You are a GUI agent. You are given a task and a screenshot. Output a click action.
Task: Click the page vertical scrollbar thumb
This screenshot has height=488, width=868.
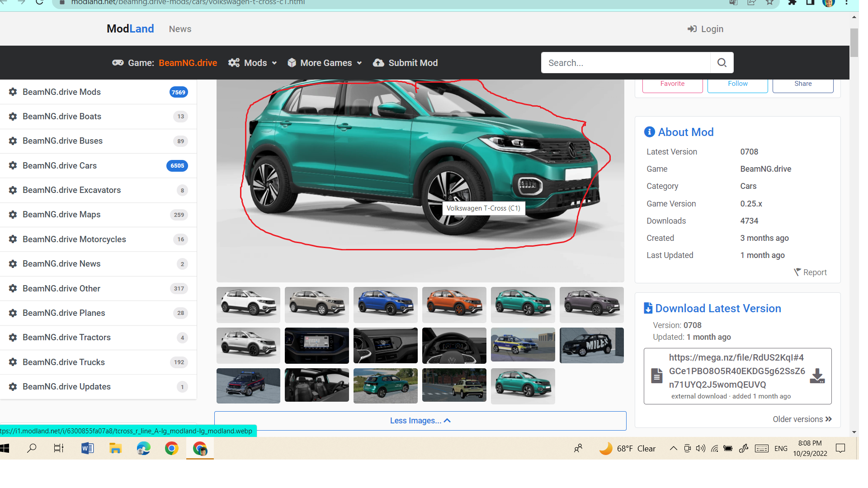(x=854, y=43)
